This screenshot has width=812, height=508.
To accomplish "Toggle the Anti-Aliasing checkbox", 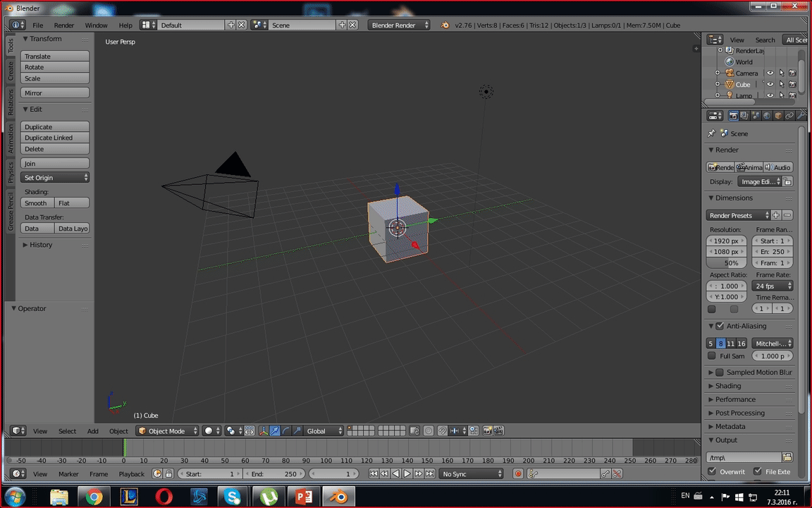I will 720,326.
